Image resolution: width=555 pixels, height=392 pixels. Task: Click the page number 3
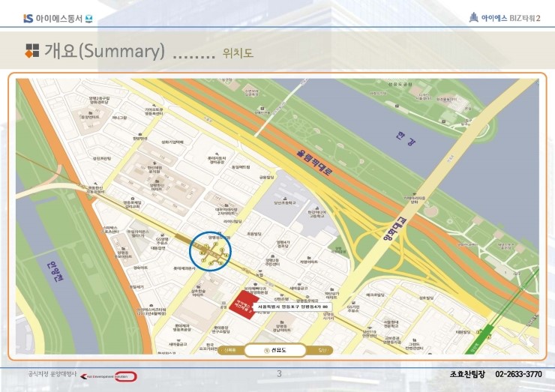[279, 373]
